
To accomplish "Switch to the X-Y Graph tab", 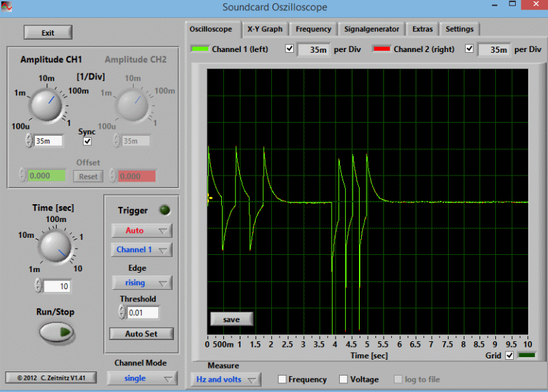I will (265, 29).
